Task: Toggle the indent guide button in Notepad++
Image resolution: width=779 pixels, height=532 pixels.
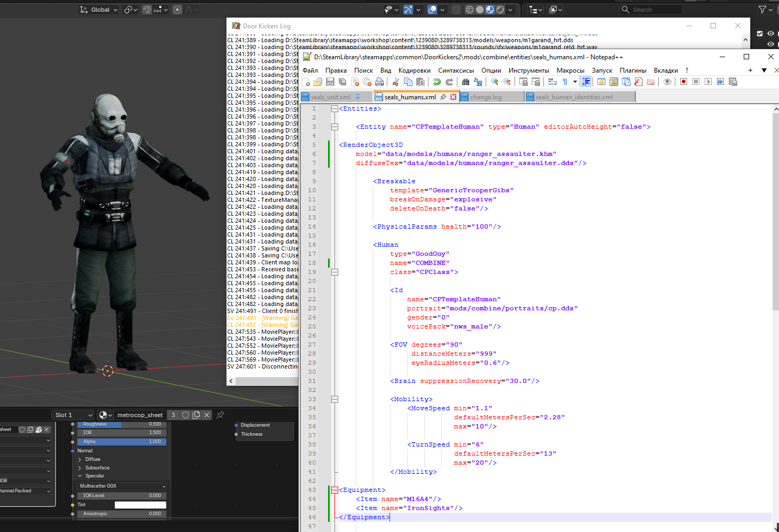Action: (586, 82)
